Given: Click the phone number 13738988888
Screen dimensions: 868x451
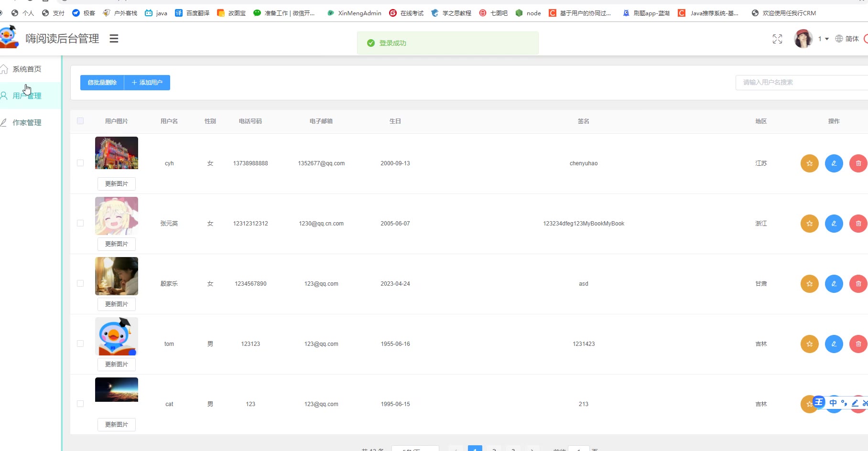Looking at the screenshot, I should [x=250, y=163].
